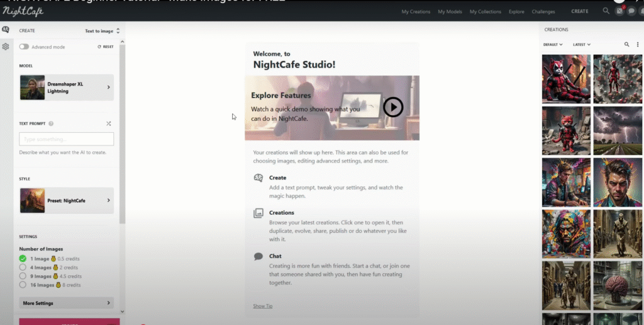This screenshot has width=644, height=325.
Task: Click the Chat speech bubble icon in welcome card
Action: pyautogui.click(x=258, y=256)
